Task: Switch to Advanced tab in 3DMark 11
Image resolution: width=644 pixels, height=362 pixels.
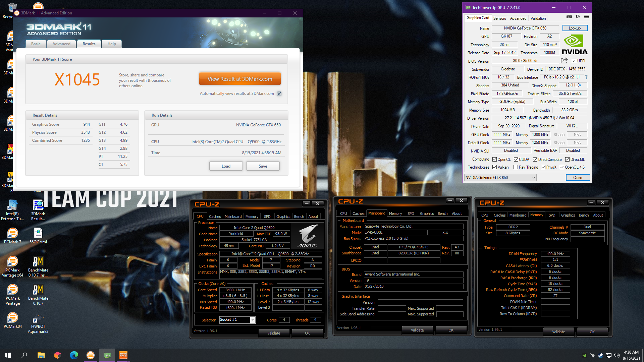Action: [61, 44]
